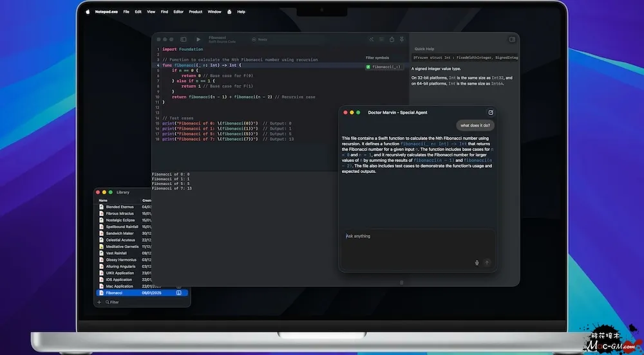Click the 'what does it do?' chat bubble

pyautogui.click(x=475, y=125)
